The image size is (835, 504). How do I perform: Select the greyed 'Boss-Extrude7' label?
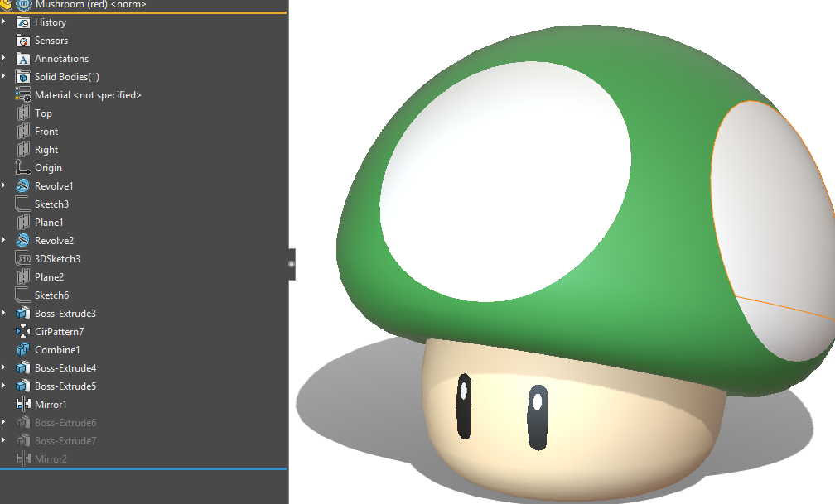click(65, 440)
